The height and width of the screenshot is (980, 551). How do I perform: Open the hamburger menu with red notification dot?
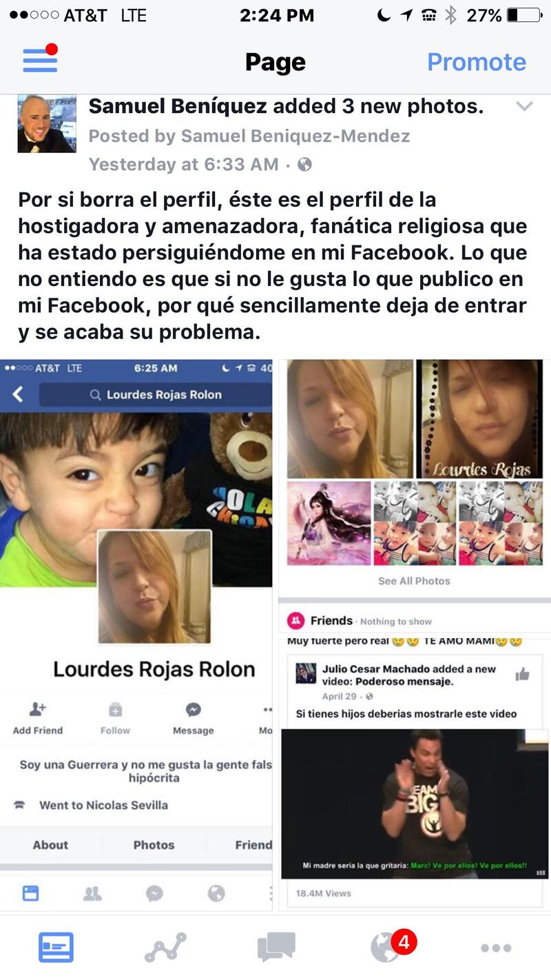pyautogui.click(x=40, y=60)
